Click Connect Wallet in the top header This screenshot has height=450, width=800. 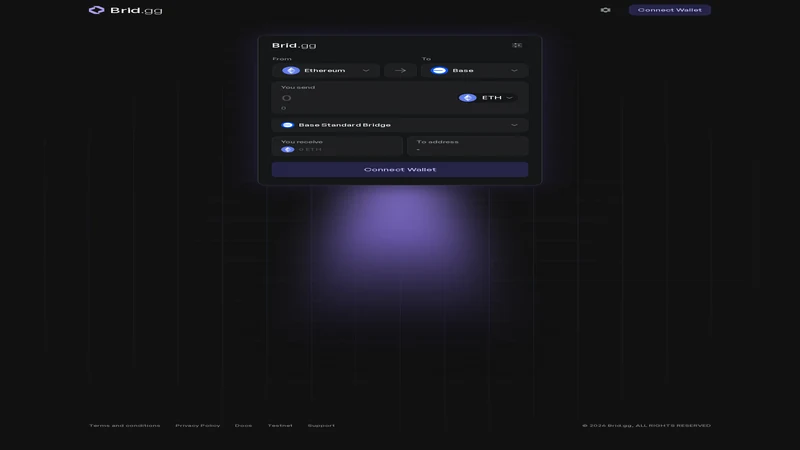pyautogui.click(x=669, y=10)
